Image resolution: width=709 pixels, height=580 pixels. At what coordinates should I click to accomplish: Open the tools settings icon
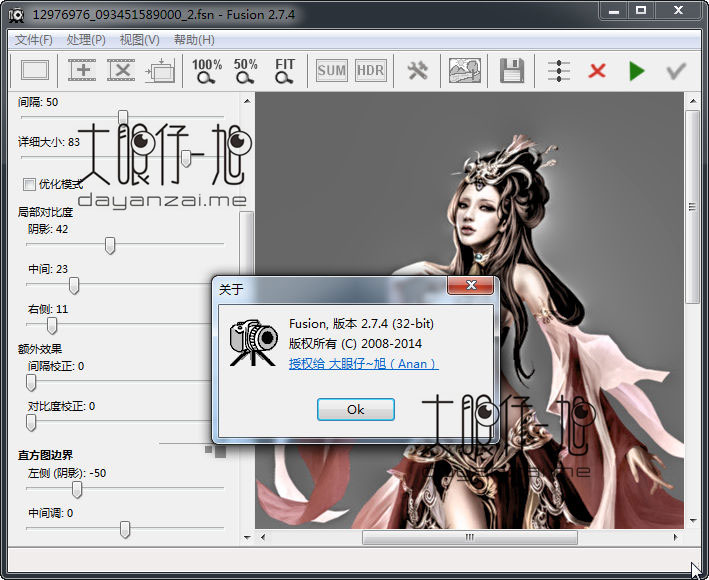tap(417, 71)
